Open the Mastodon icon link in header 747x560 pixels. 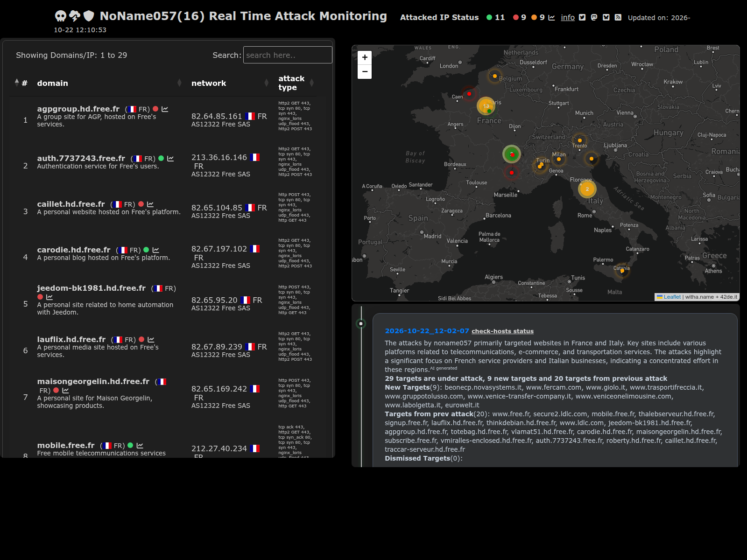(x=594, y=17)
